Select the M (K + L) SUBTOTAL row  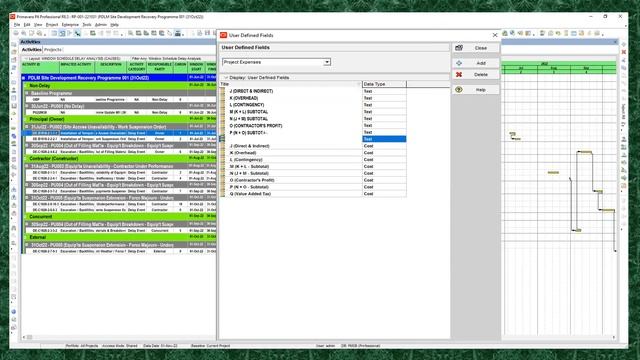pos(313,112)
